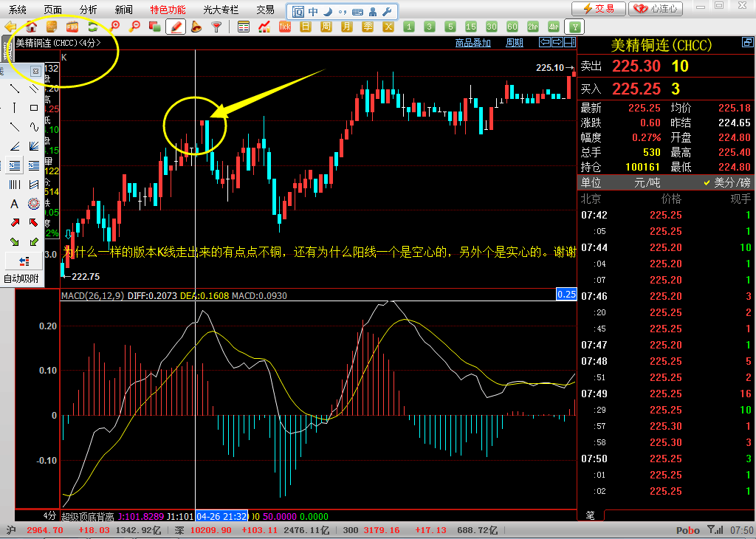Click the home icon in toolbar
This screenshot has width=756, height=539.
(x=32, y=27)
